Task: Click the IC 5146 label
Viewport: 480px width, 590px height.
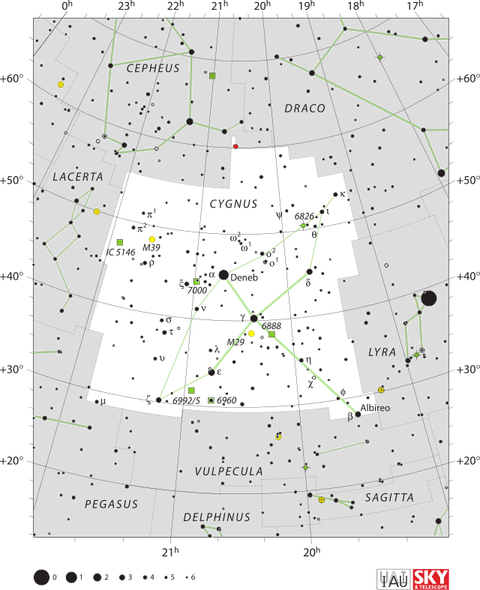Action: (x=121, y=252)
